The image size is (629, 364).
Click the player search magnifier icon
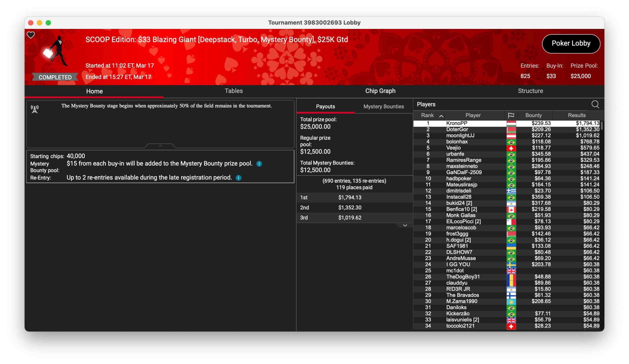tap(595, 104)
